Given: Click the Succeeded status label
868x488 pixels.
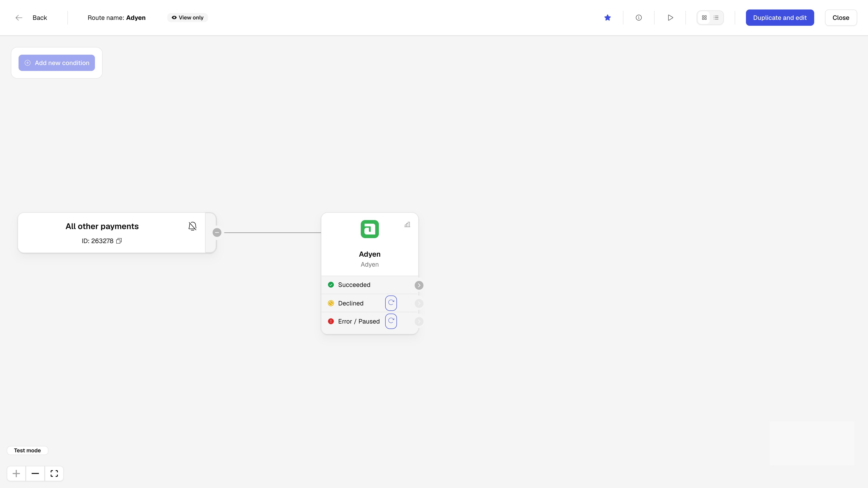Looking at the screenshot, I should [354, 285].
